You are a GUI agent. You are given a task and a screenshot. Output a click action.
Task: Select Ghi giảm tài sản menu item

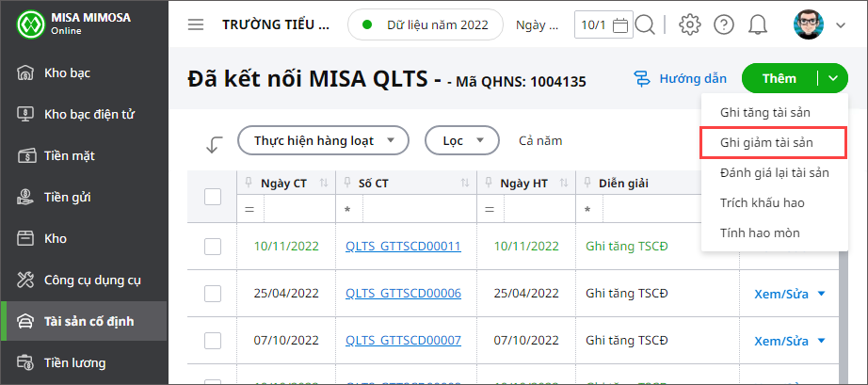[775, 143]
